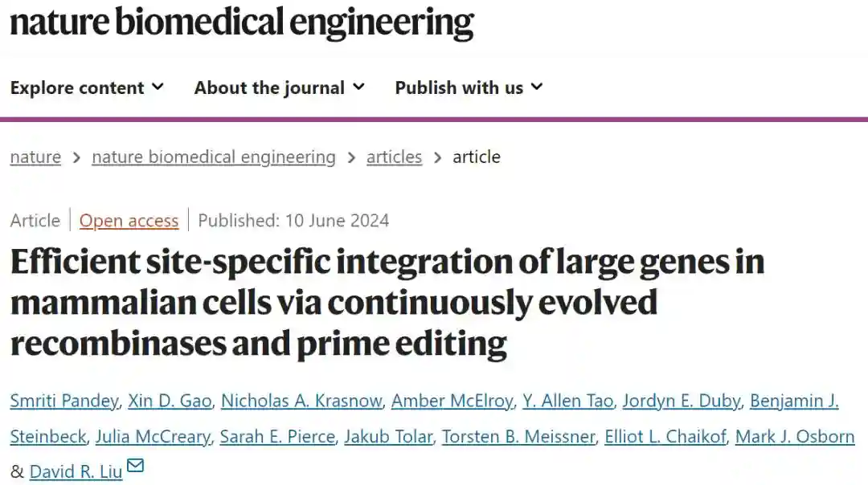Screen dimensions: 868x485
Task: Open nature biomedical engineering breadcrumb
Action: pos(214,157)
